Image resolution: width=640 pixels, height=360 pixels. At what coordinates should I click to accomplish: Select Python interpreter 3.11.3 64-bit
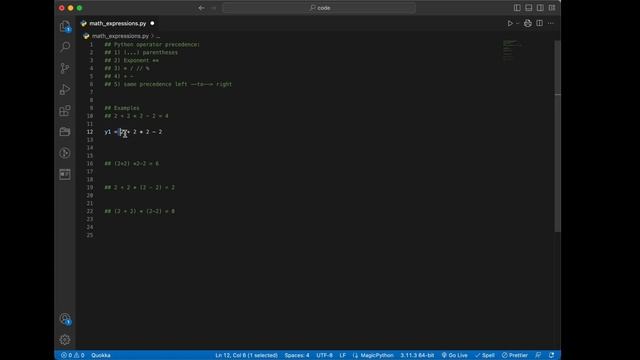(x=417, y=355)
